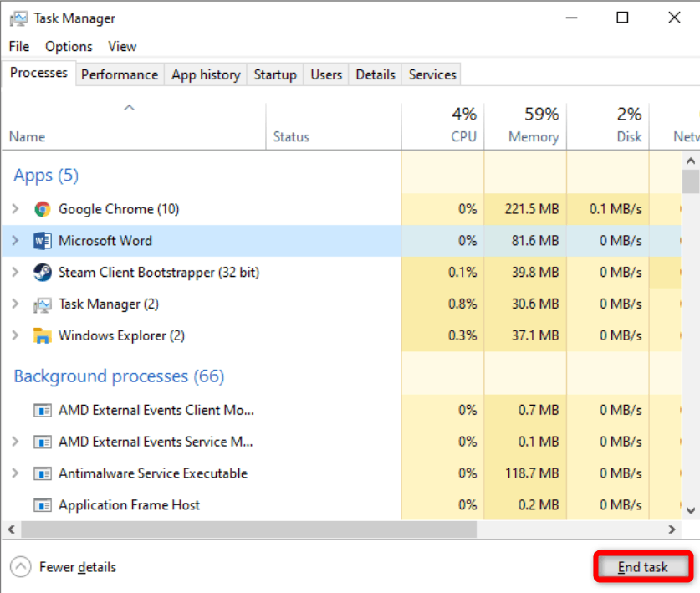Viewport: 700px width, 593px height.
Task: Click the 118.7 MB memory value
Action: tap(532, 473)
